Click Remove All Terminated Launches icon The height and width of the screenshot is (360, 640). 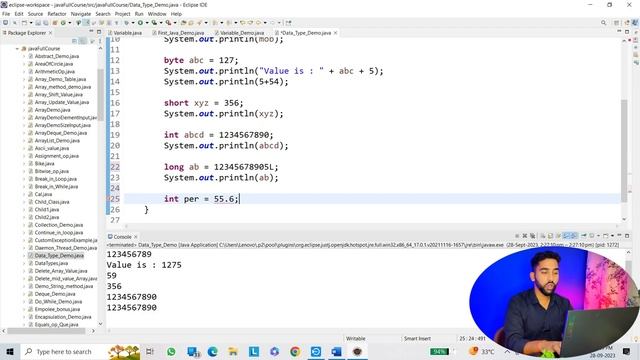point(533,236)
